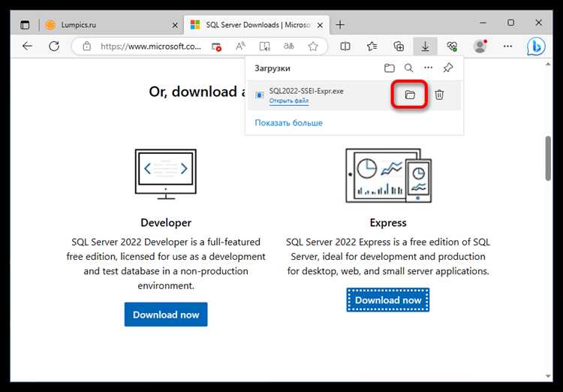Switch to the Lumpics.ru tab
This screenshot has height=392, width=563.
click(x=112, y=25)
